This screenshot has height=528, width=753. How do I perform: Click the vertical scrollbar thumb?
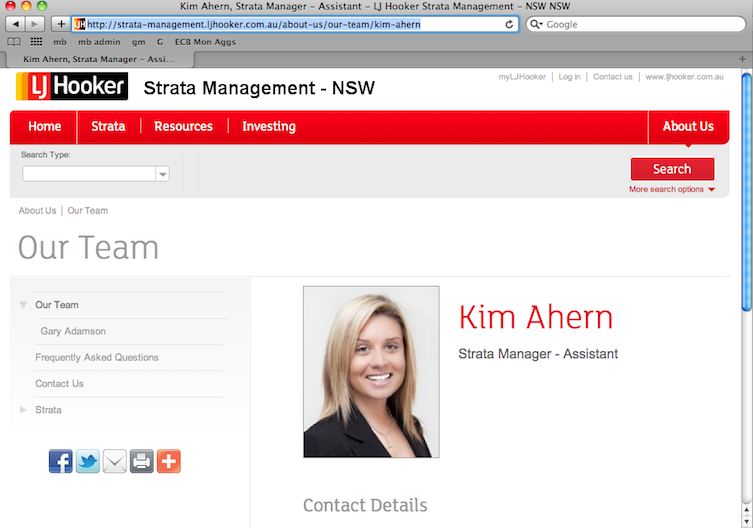(x=746, y=192)
